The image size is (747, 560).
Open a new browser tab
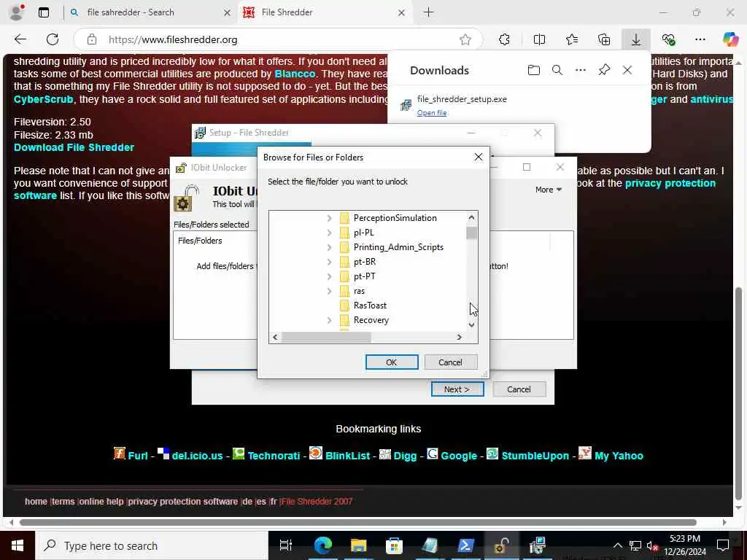[x=428, y=12]
